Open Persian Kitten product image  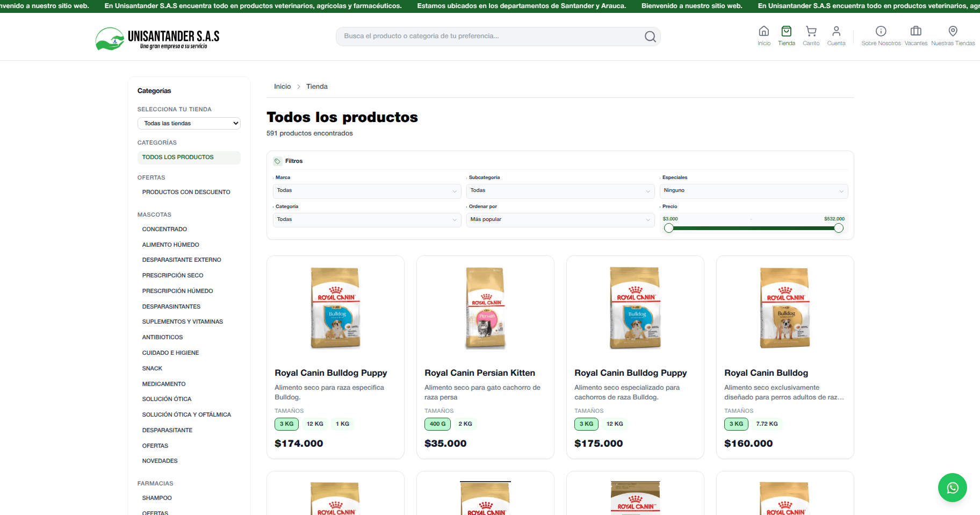coord(485,308)
